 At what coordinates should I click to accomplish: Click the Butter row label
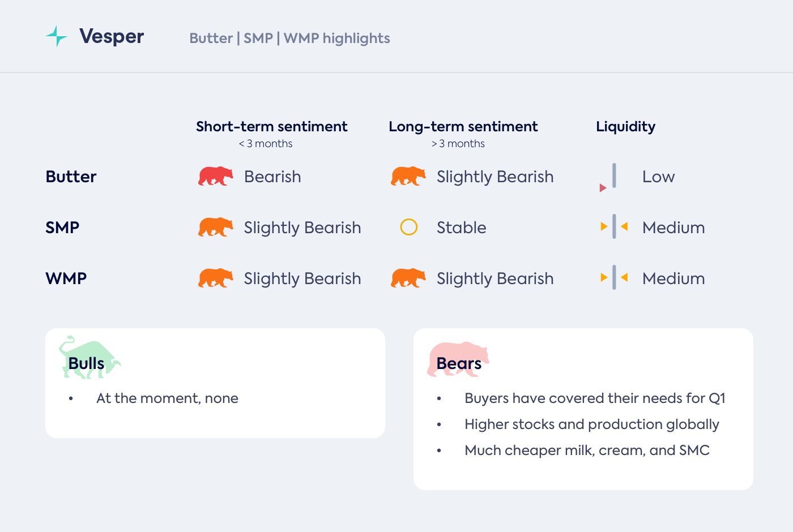click(71, 177)
